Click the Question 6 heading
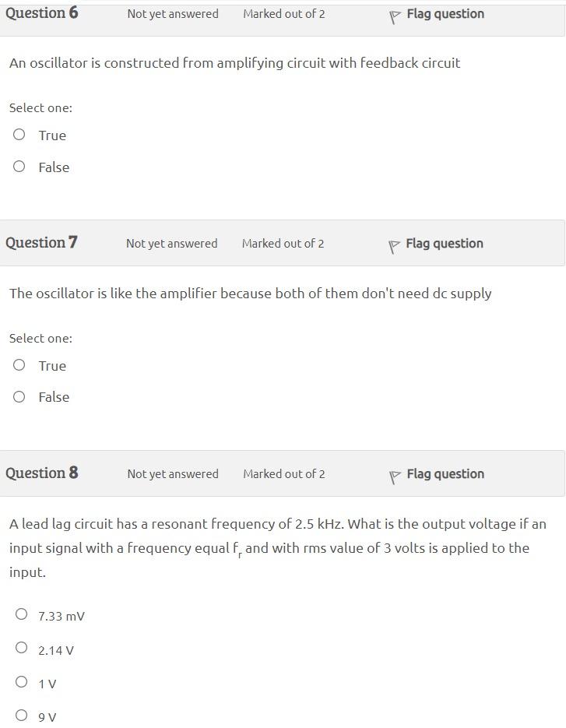 [x=41, y=12]
